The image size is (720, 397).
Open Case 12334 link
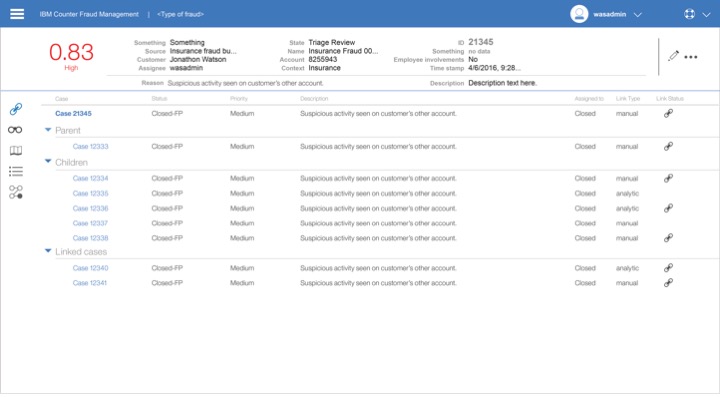90,178
